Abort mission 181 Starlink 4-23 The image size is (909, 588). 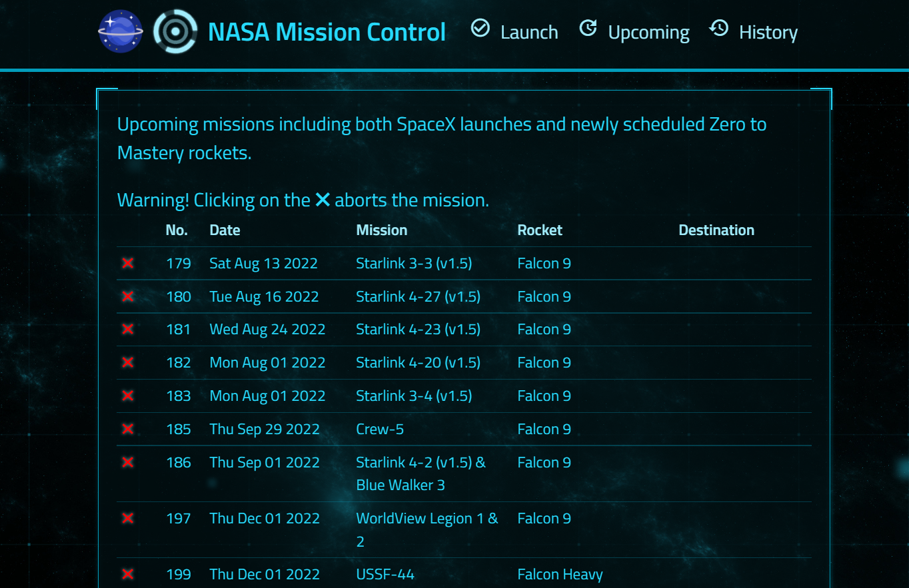(x=127, y=329)
